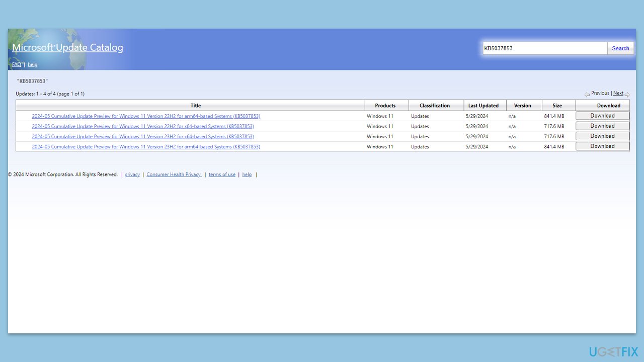This screenshot has width=644, height=362.
Task: Go to the Next results page
Action: click(618, 93)
